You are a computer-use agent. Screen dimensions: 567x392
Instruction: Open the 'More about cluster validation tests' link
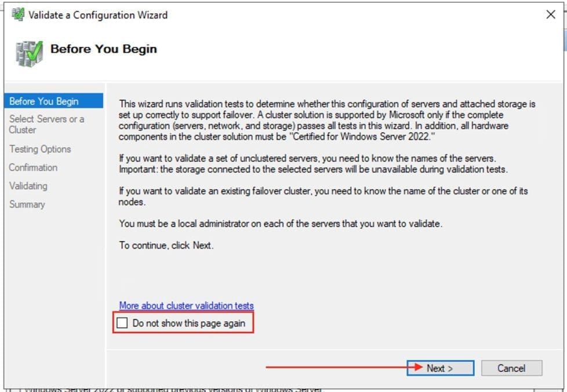(x=186, y=305)
